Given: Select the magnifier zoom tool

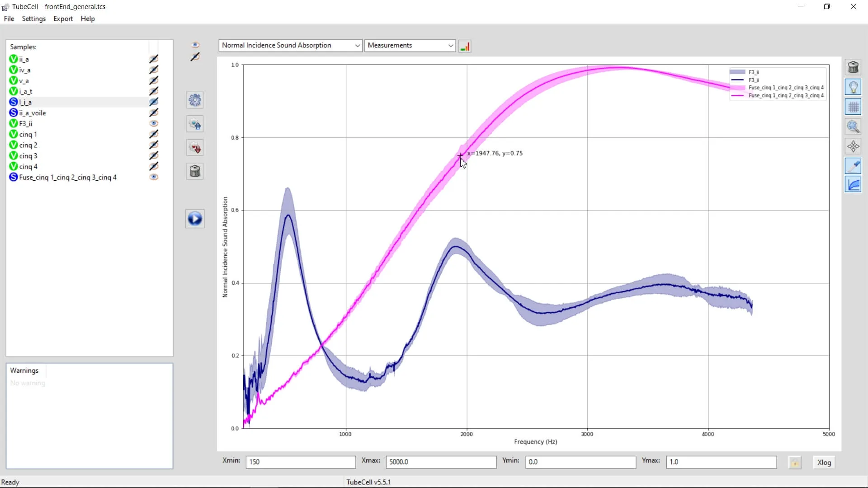Looking at the screenshot, I should pos(853,127).
